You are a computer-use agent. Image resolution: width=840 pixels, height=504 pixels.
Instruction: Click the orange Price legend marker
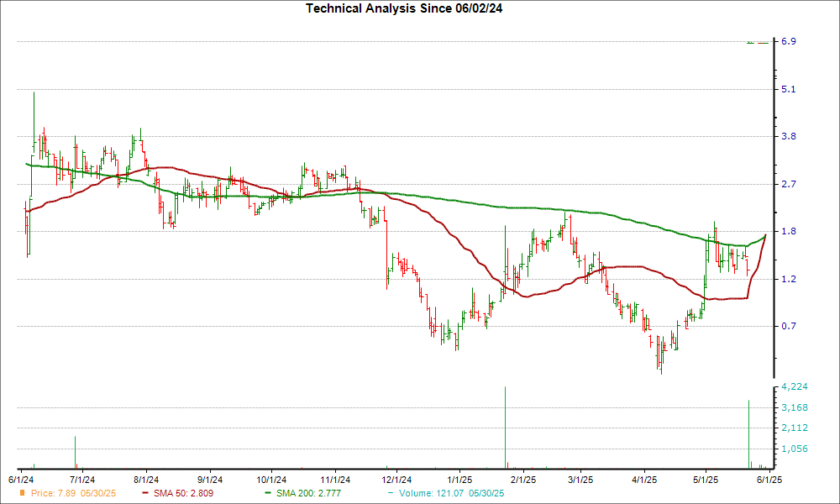[x=23, y=493]
